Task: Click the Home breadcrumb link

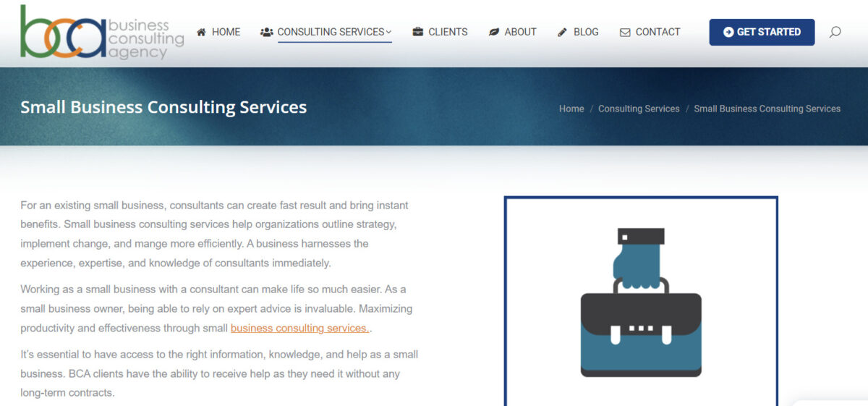Action: point(571,109)
